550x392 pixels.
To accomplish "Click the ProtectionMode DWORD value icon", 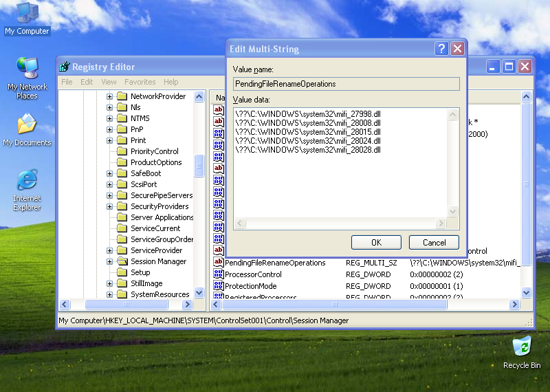I will point(218,285).
